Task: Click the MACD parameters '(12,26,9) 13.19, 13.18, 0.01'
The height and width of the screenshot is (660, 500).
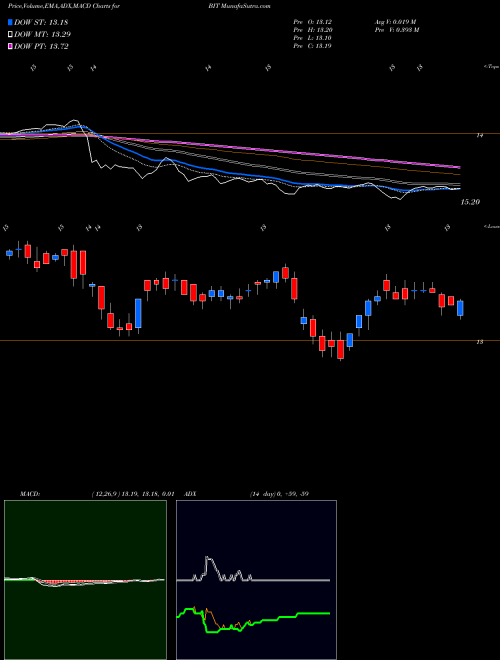Action: (132, 494)
